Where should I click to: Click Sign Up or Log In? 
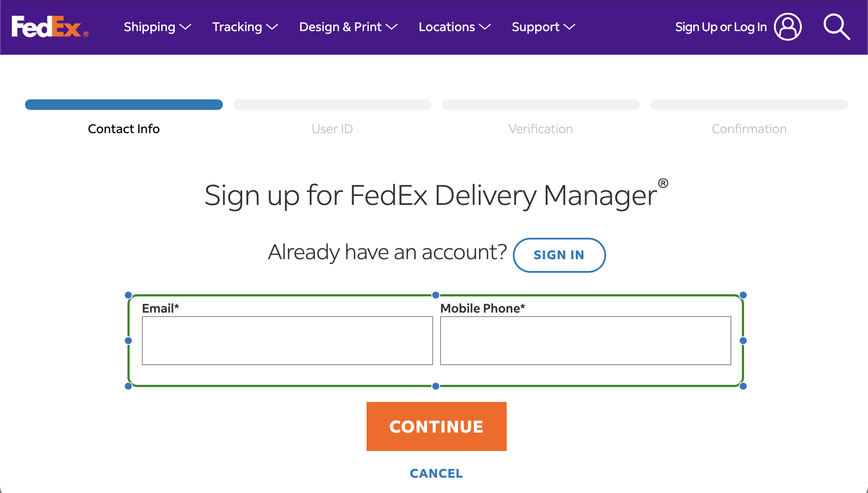pyautogui.click(x=721, y=27)
